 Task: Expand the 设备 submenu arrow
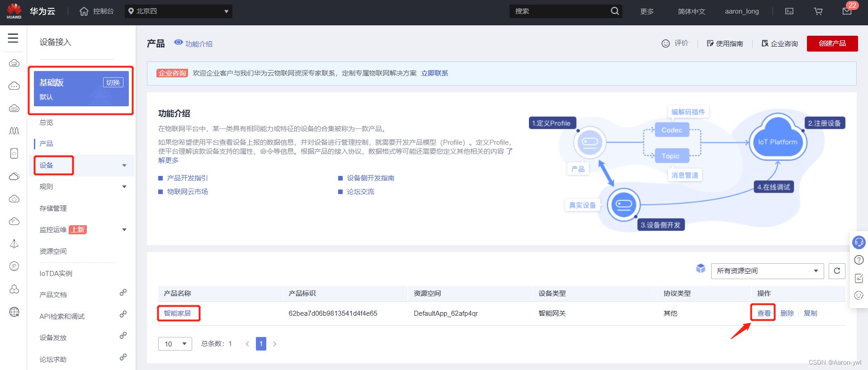pyautogui.click(x=124, y=166)
